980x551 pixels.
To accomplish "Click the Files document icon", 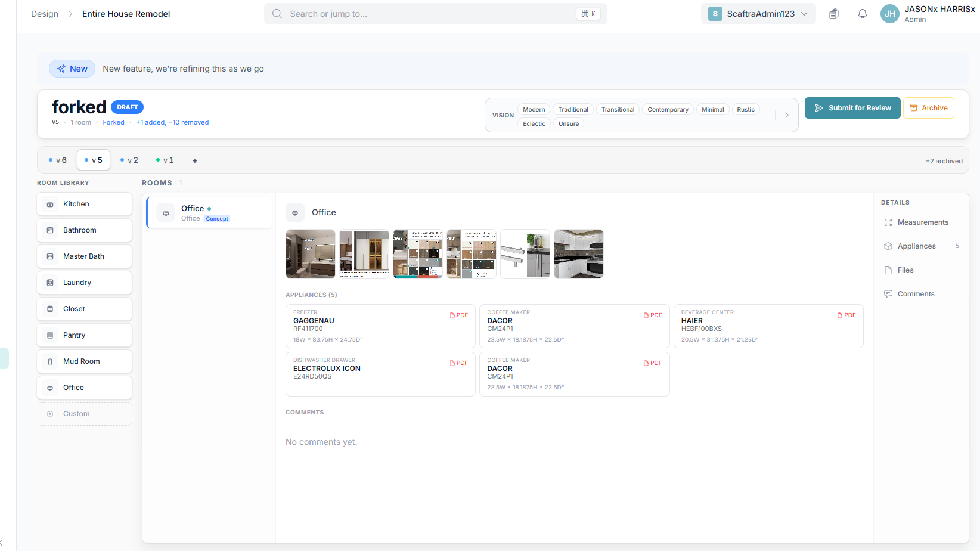I will [x=888, y=270].
